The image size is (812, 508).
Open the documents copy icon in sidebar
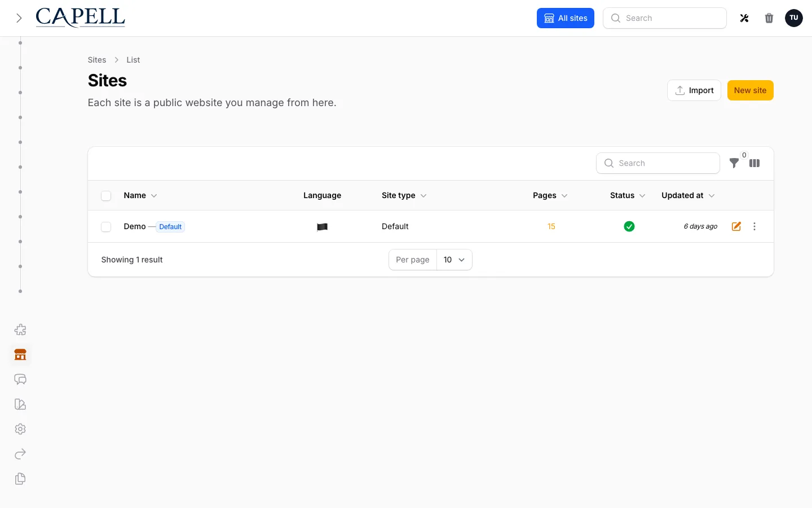pos(20,479)
